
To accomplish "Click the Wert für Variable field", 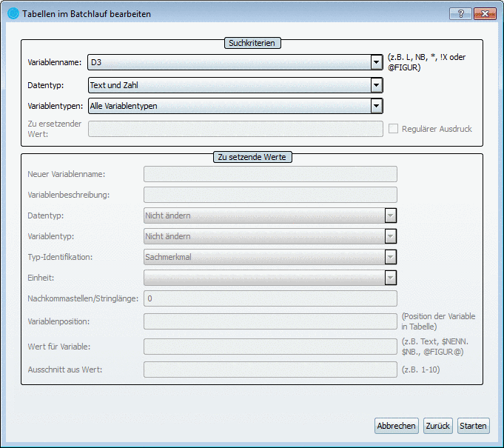I will tap(270, 347).
